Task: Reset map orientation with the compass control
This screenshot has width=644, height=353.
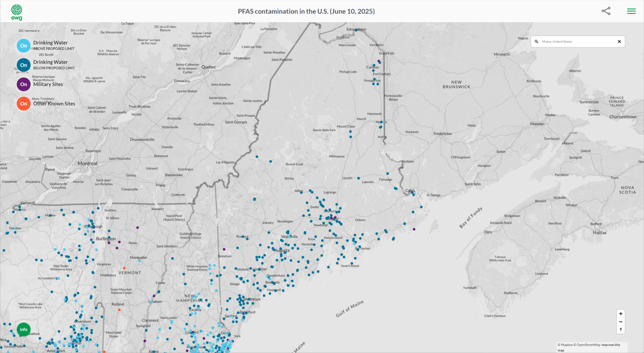Action: 621,329
